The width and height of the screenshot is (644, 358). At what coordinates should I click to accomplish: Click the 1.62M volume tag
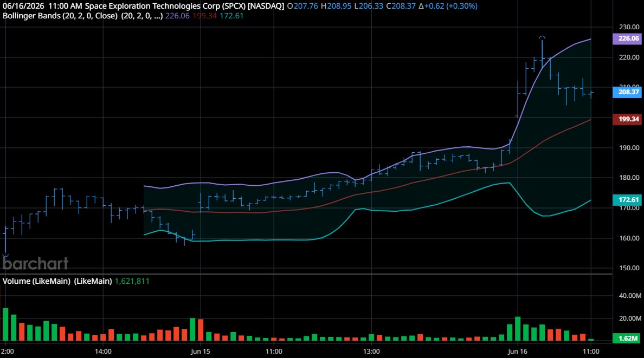627,339
